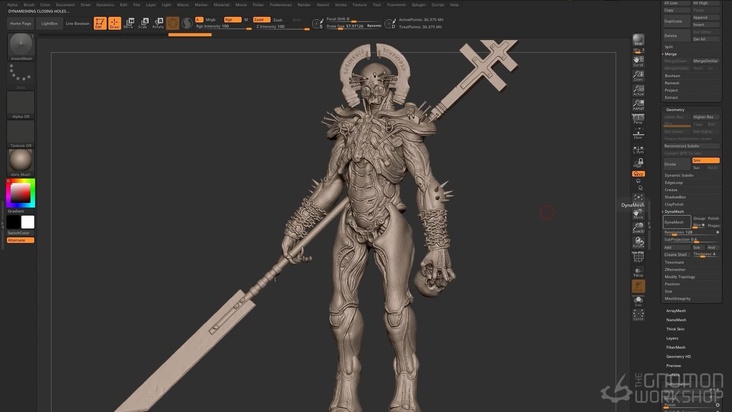
Task: Click the Zoom3D icon
Action: coord(638,228)
